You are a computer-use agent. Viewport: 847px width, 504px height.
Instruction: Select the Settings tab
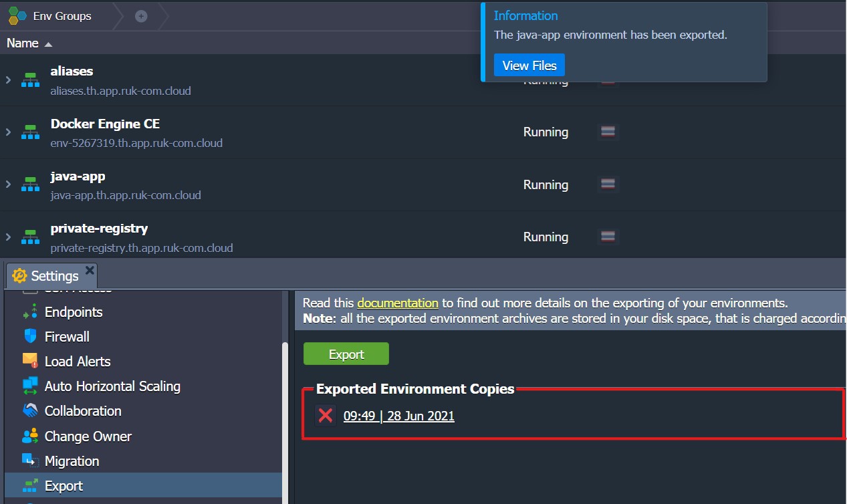(51, 276)
